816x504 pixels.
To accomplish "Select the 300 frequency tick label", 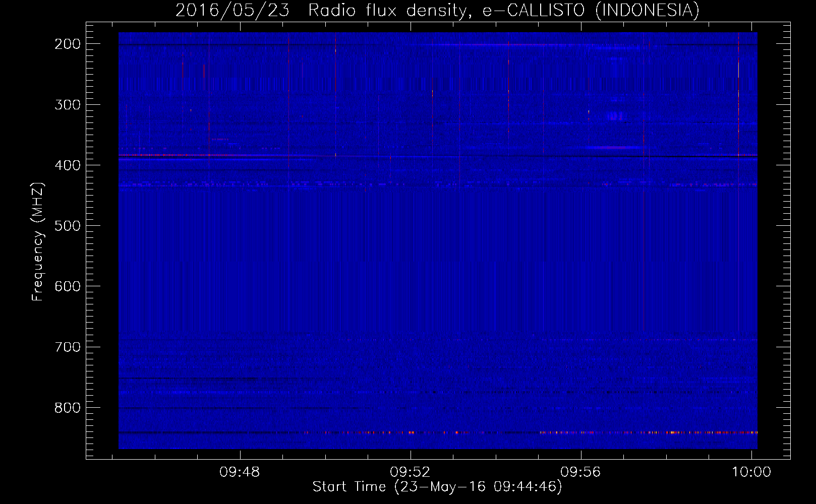I will click(68, 105).
